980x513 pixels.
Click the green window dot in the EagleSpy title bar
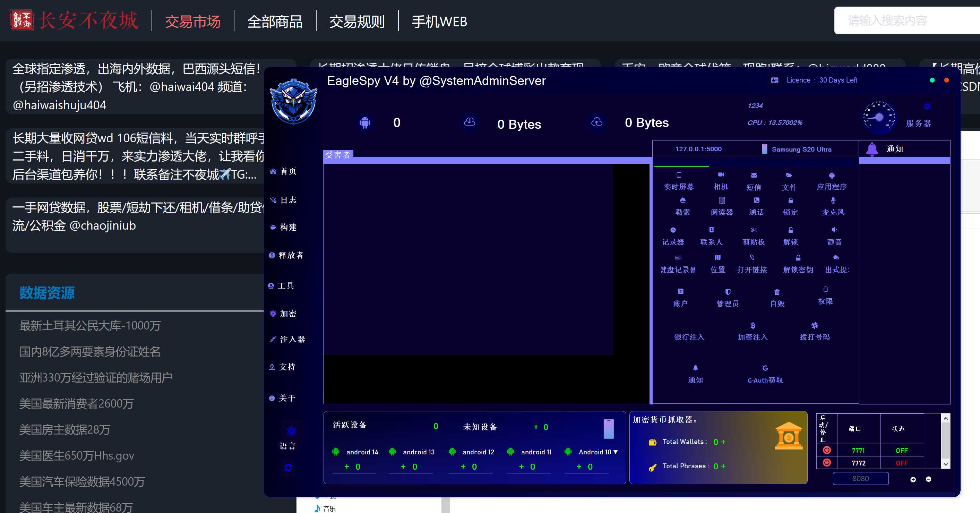tap(932, 80)
